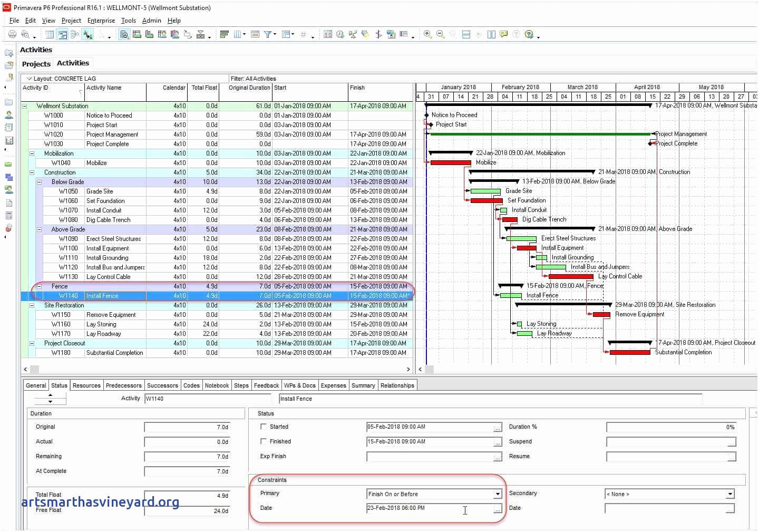Switch to the Predecessors tab
The image size is (759, 532).
(x=123, y=385)
